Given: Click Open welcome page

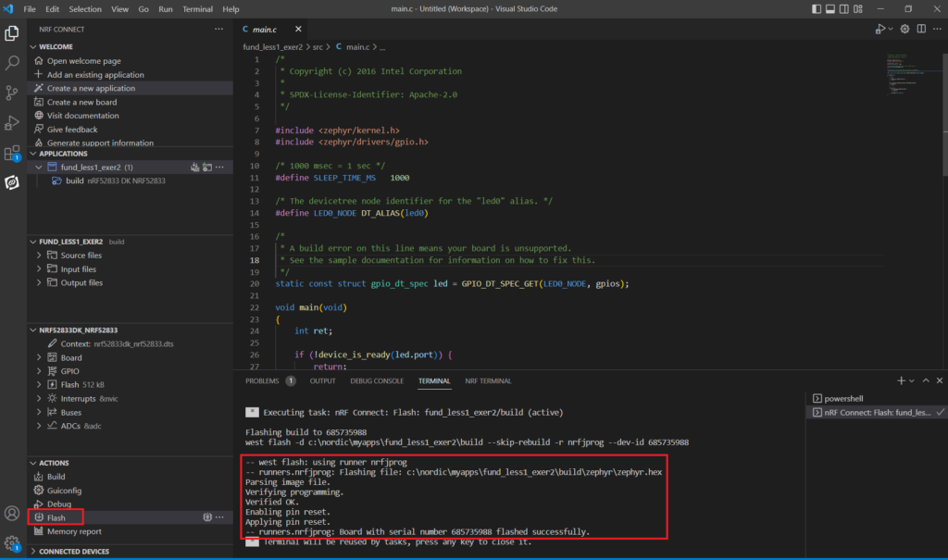Looking at the screenshot, I should pos(84,60).
